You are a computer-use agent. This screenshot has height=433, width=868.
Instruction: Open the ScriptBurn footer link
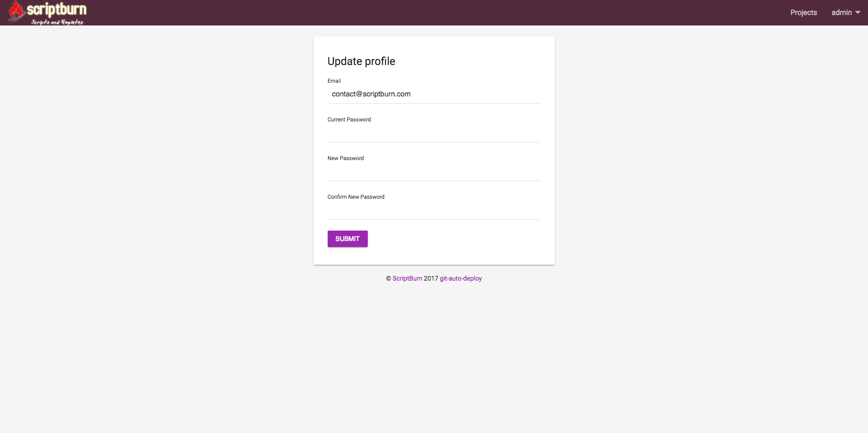pos(407,278)
